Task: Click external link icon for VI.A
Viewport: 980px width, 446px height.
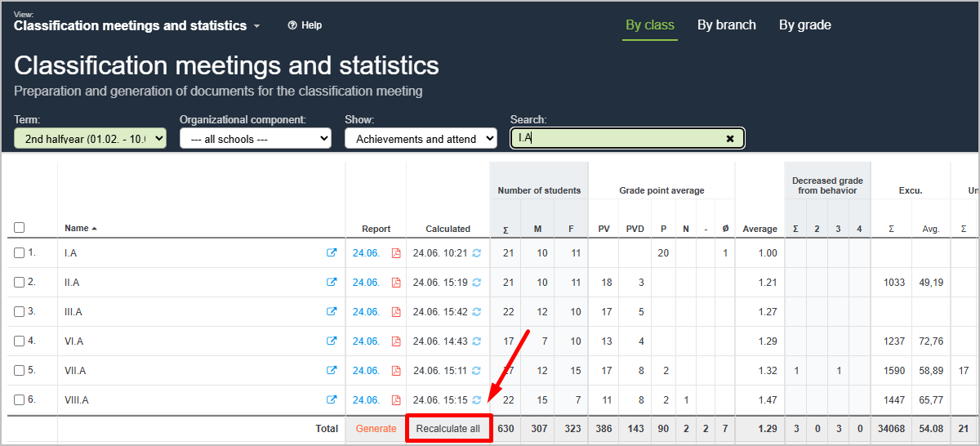Action: pos(332,341)
